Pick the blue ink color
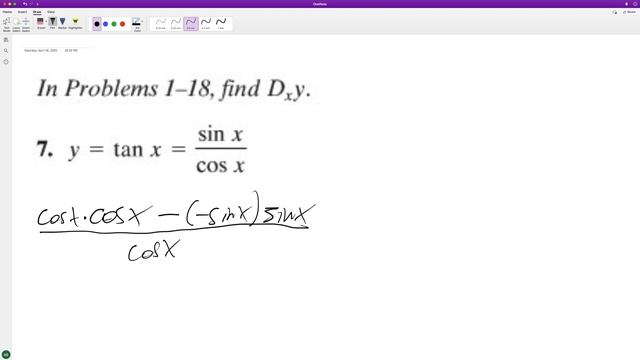The width and height of the screenshot is (640, 360). click(105, 24)
